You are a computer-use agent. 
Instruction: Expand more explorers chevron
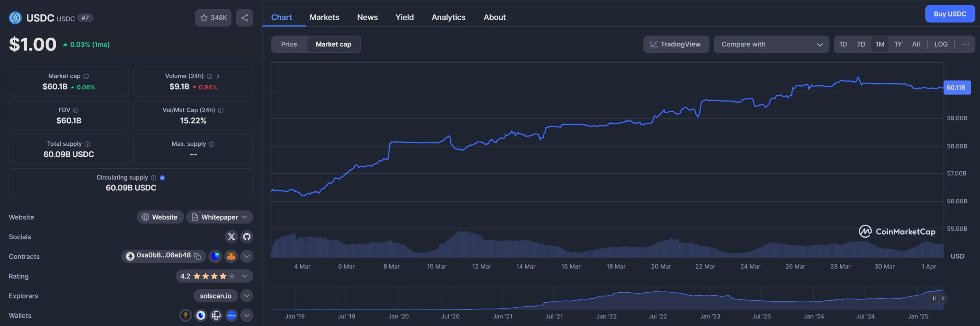click(247, 296)
